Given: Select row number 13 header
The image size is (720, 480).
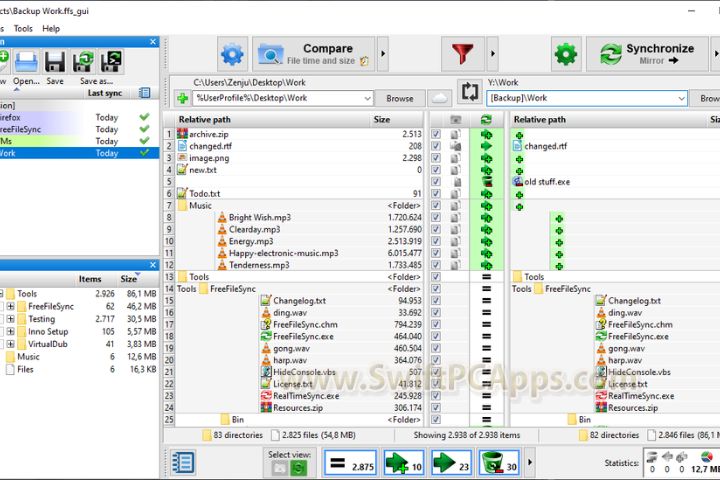Looking at the screenshot, I should (x=169, y=277).
